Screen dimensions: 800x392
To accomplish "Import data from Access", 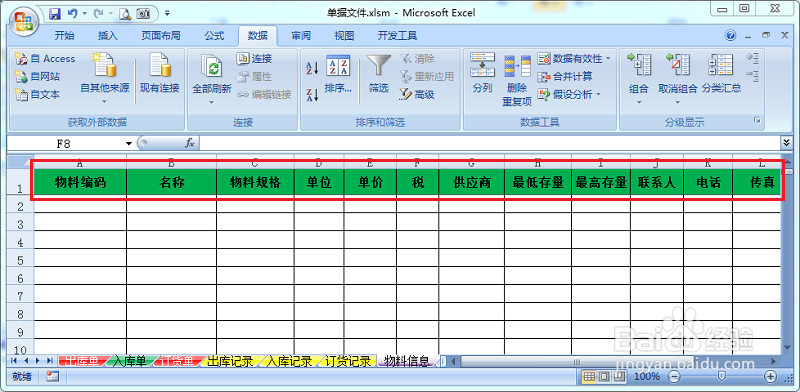I will coord(45,59).
